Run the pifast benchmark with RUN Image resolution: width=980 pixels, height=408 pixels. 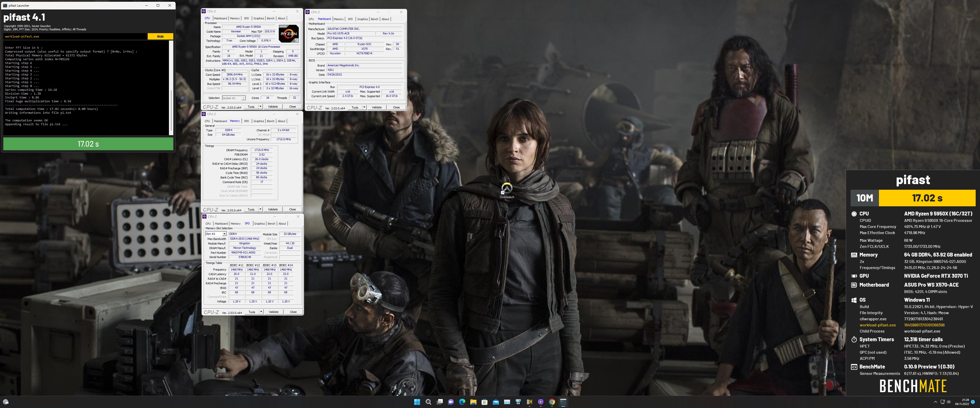coord(160,36)
